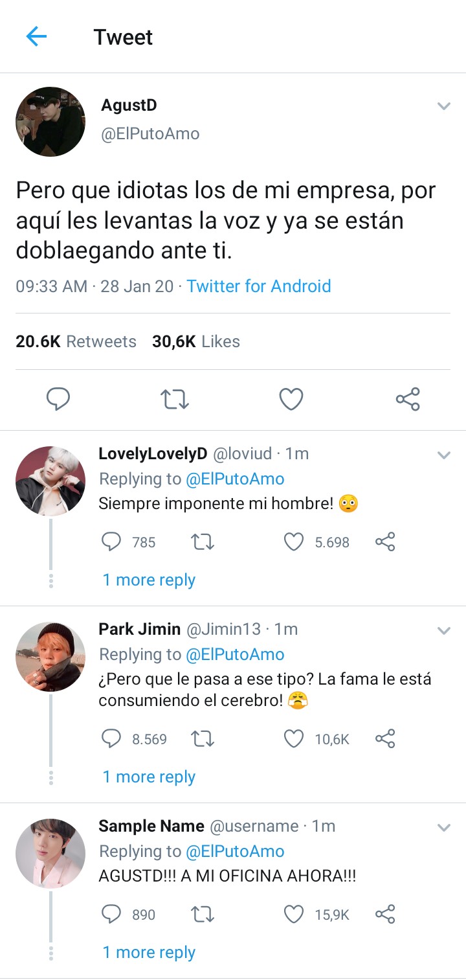
Task: Open comment icon on Sample Name's reply
Action: click(112, 914)
